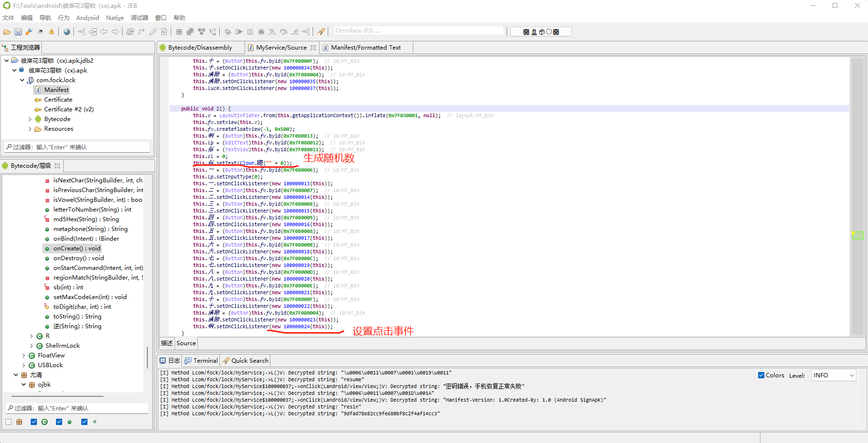Click the step-into debugger toolbar icon
The image size is (868, 443).
tap(272, 32)
